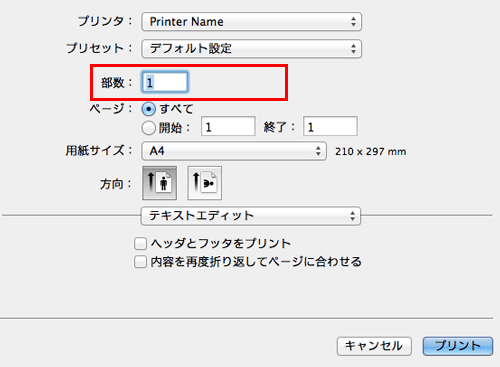Select landscape orientation icon
500x367 pixels.
pos(205,183)
